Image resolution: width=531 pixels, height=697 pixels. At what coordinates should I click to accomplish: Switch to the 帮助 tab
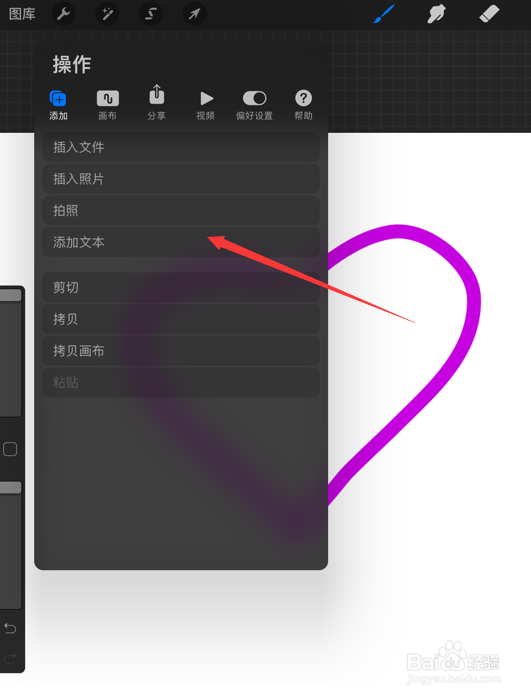(303, 105)
